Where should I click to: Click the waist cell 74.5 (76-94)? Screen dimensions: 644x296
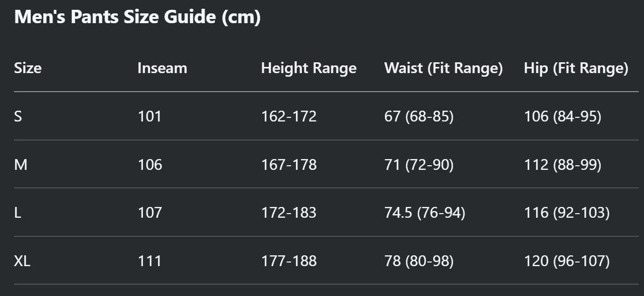point(425,213)
